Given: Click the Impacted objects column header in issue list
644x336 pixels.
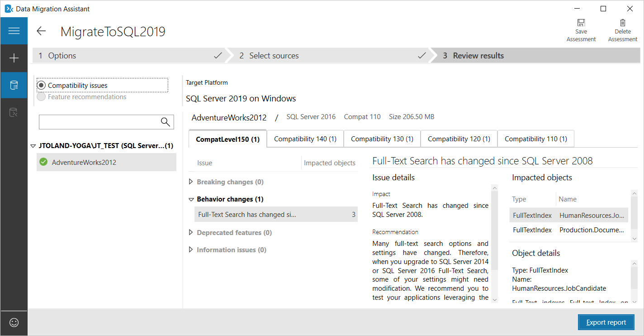Looking at the screenshot, I should coord(330,163).
